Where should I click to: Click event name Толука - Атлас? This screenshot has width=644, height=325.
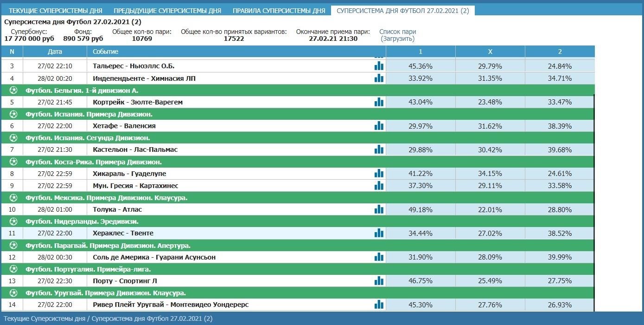tap(117, 209)
